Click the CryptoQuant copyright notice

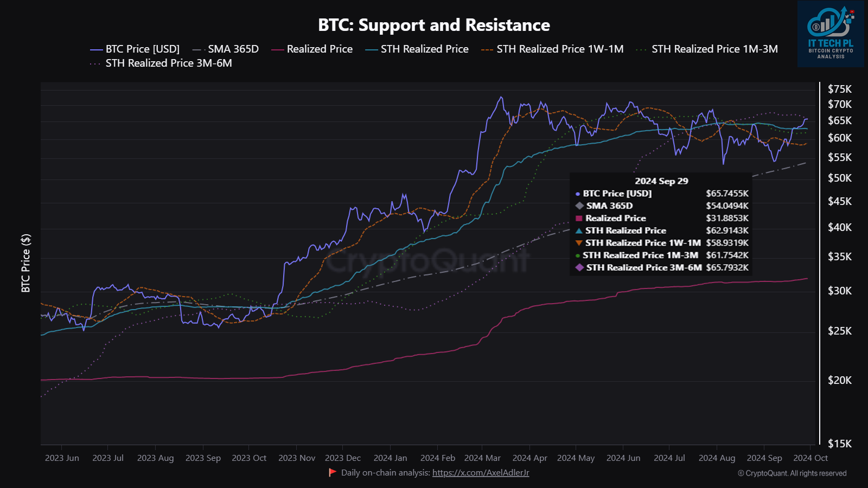coord(792,473)
